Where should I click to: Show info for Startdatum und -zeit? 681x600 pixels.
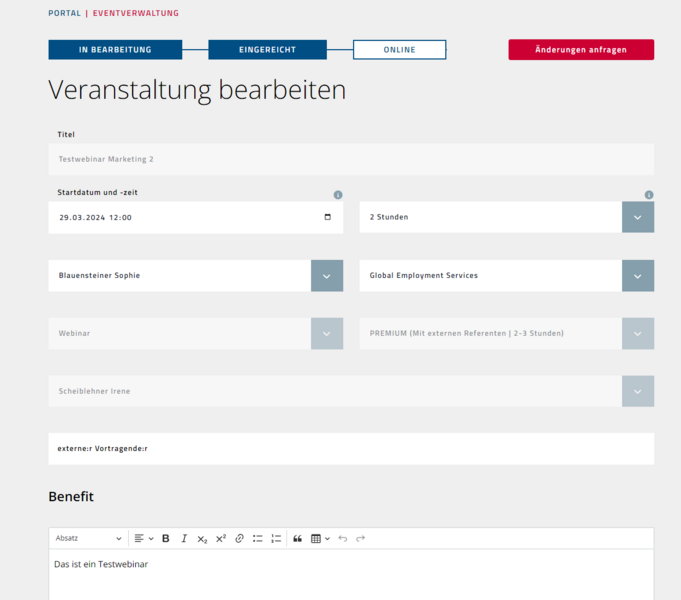pyautogui.click(x=338, y=195)
